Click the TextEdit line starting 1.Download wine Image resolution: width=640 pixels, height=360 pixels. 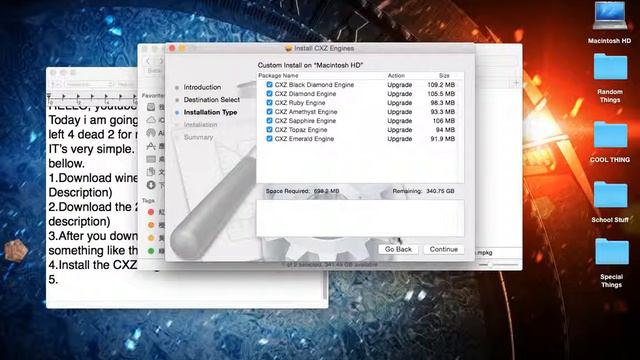click(93, 178)
